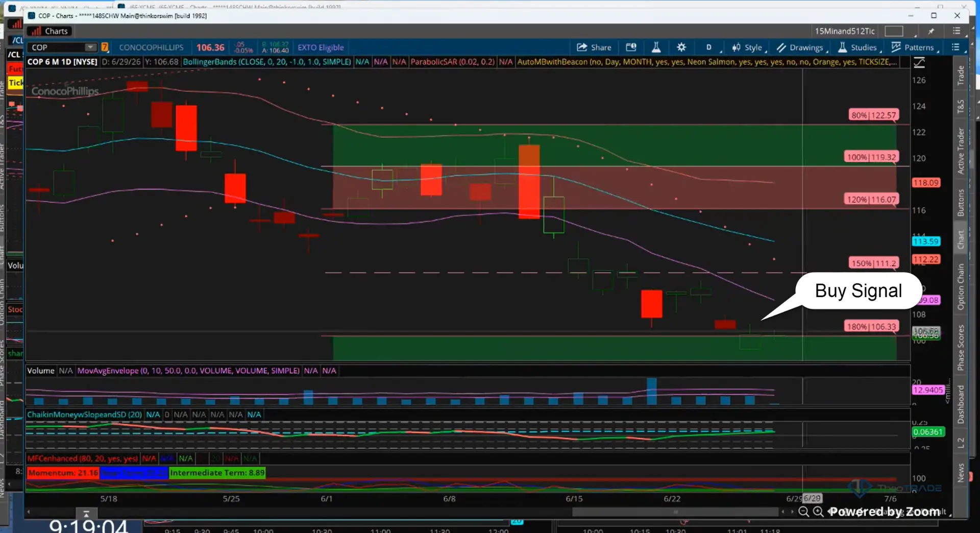The width and height of the screenshot is (980, 533).
Task: Open the Buttons side tab
Action: click(x=960, y=203)
